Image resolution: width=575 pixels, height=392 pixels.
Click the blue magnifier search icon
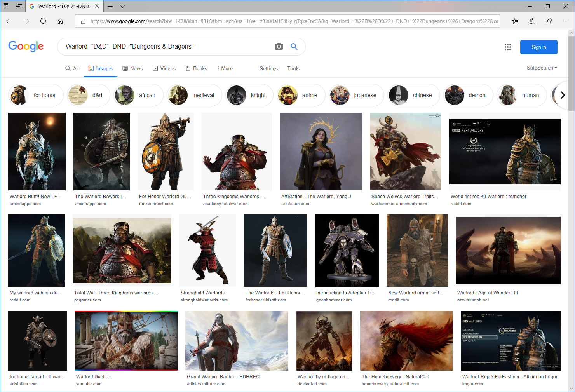coord(294,47)
